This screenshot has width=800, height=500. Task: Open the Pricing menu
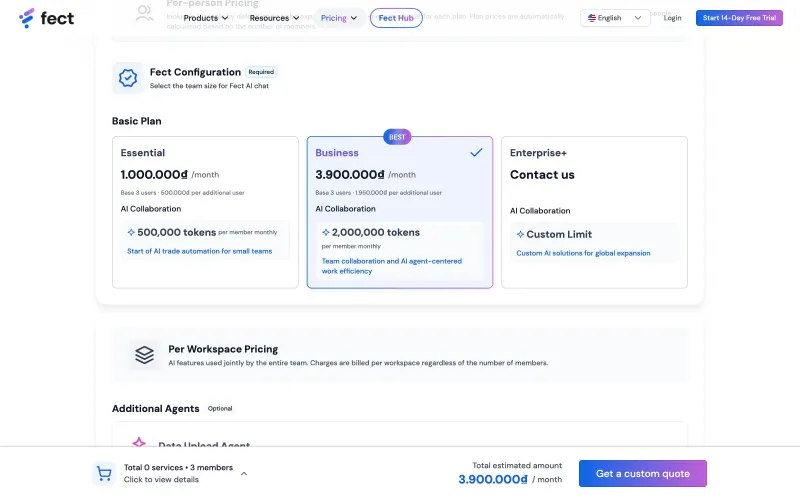[339, 18]
